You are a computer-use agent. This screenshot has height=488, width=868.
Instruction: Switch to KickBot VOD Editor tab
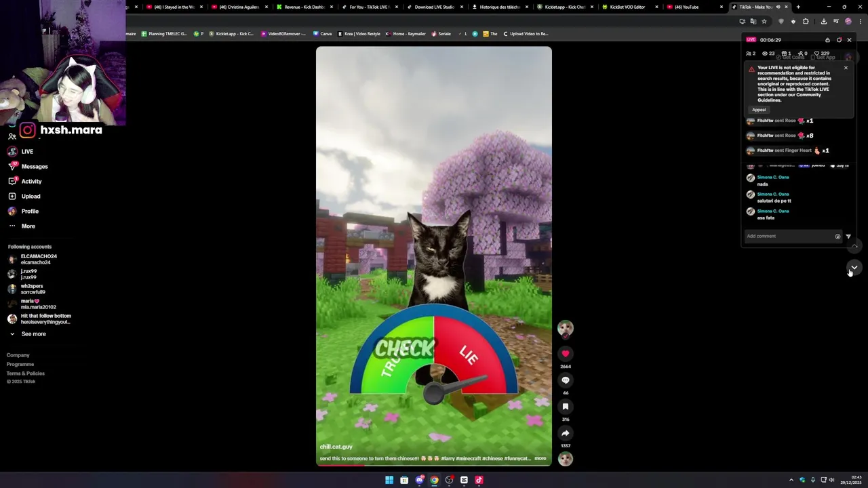click(x=630, y=7)
